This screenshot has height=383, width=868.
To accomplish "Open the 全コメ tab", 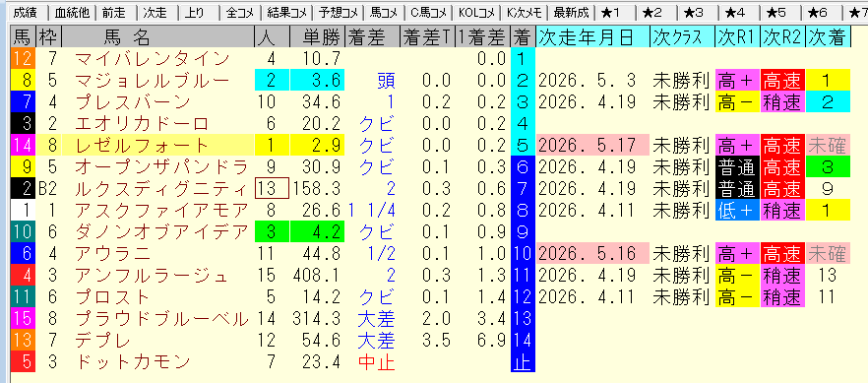I will (239, 12).
